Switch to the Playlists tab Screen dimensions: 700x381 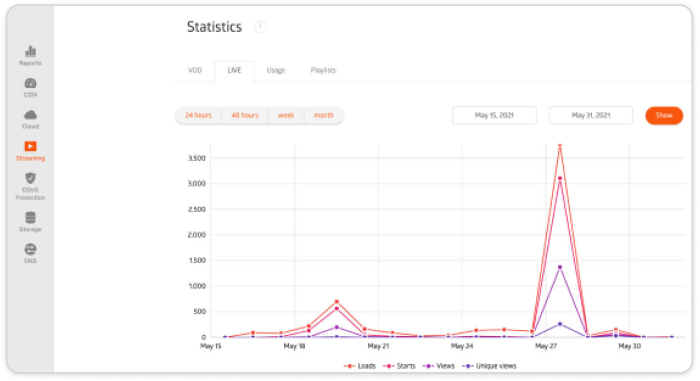[323, 71]
